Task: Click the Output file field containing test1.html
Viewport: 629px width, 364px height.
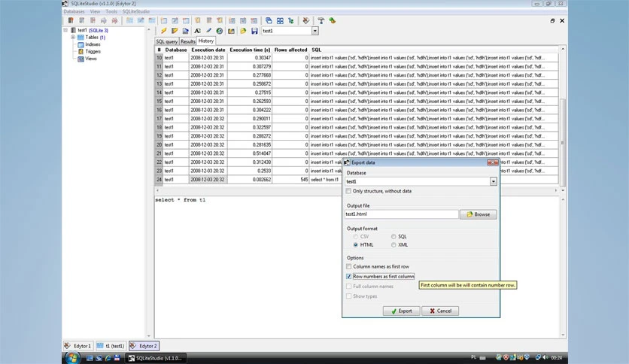Action: [x=401, y=214]
